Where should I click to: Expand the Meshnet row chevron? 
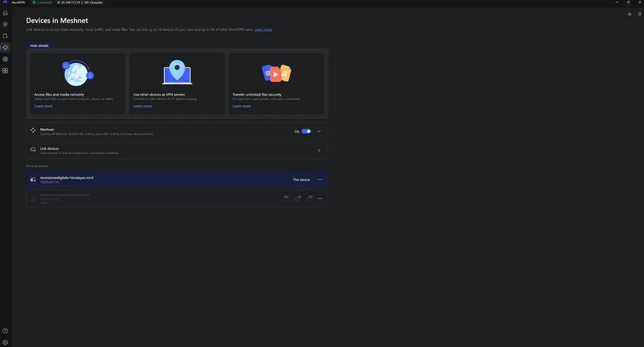(319, 131)
